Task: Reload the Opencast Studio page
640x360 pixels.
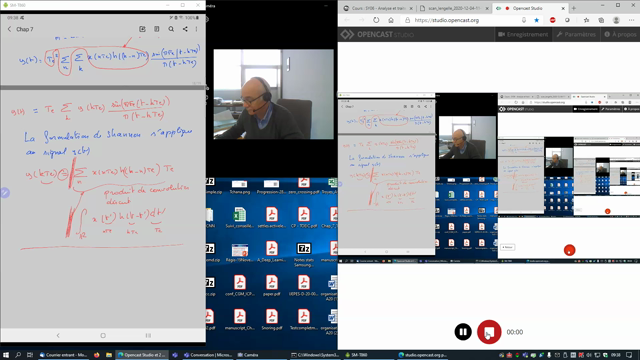Action: tap(376, 20)
